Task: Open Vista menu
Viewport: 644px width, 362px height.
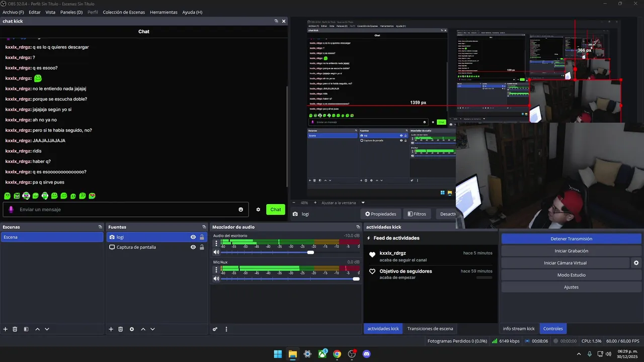Action: (50, 12)
